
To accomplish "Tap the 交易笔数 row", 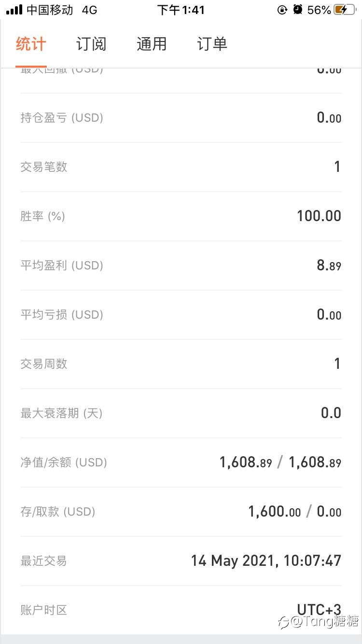I will (x=181, y=167).
